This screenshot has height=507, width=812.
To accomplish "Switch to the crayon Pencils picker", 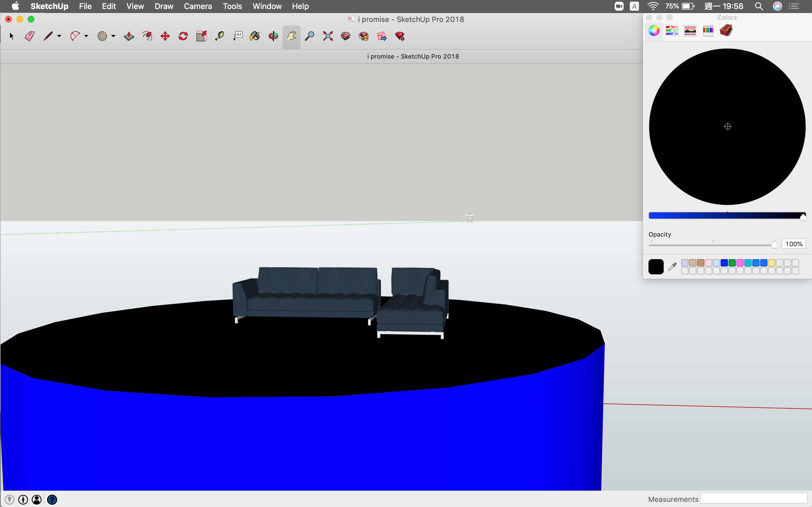I will 708,30.
